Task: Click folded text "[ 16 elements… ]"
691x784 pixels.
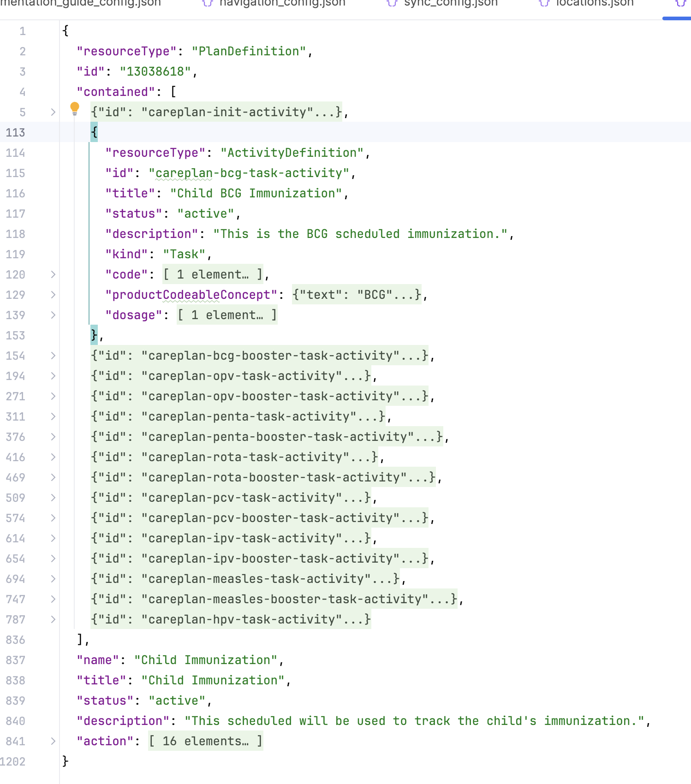Action: tap(206, 741)
